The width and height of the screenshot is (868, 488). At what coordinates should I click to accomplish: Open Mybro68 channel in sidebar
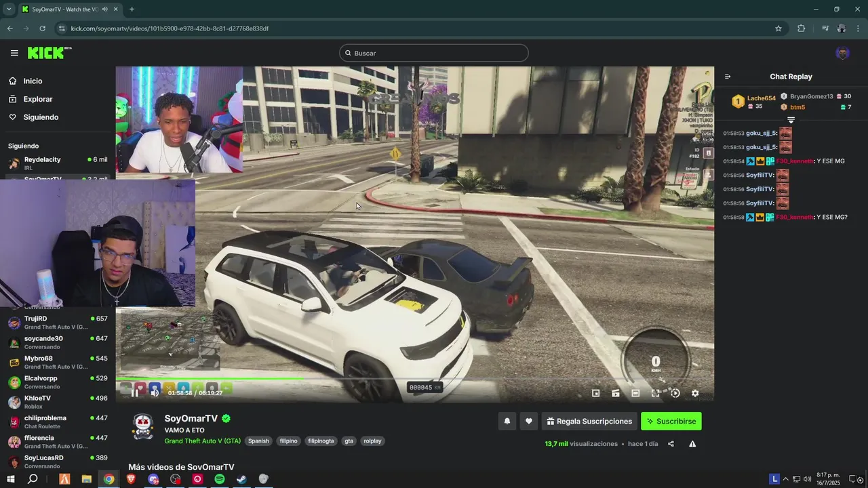click(58, 362)
